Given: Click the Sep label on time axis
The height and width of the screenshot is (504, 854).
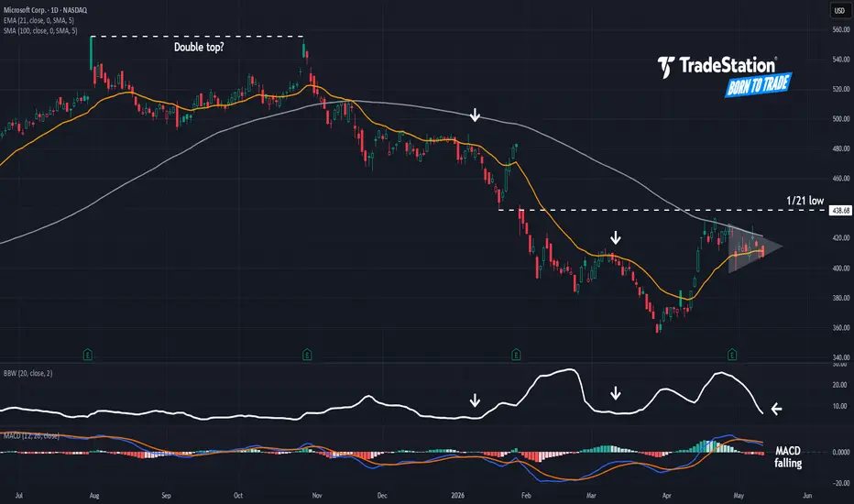Looking at the screenshot, I should 166,496.
